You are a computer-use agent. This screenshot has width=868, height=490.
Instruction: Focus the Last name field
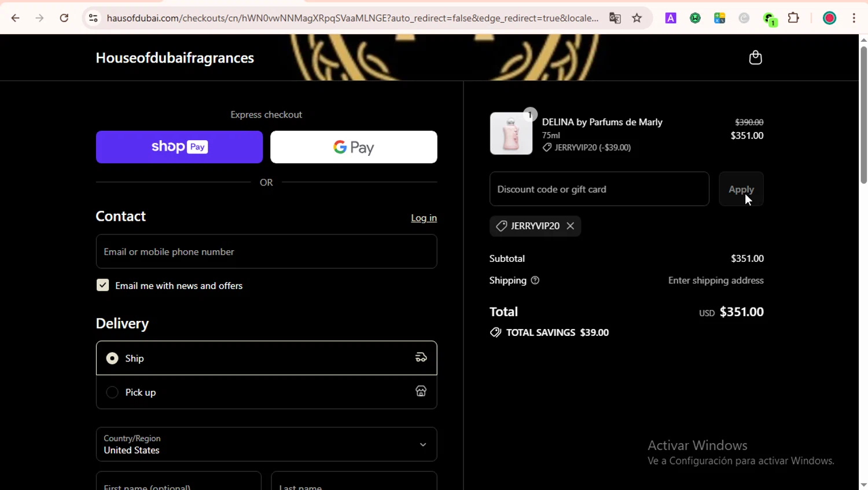[354, 481]
